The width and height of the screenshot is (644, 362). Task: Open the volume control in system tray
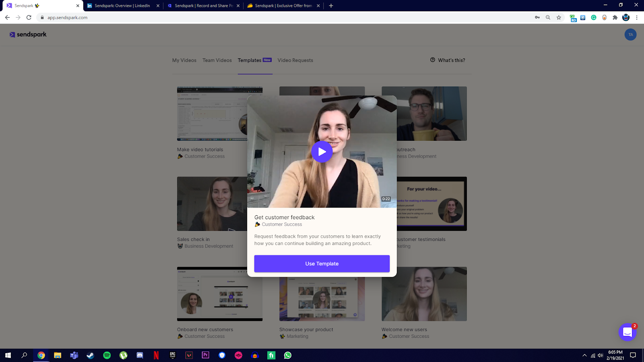(x=600, y=355)
